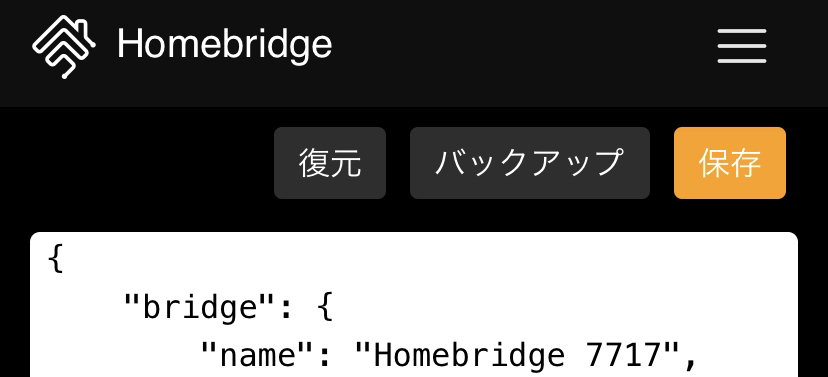
Task: Click the indentation space before "name"
Action: click(x=124, y=355)
